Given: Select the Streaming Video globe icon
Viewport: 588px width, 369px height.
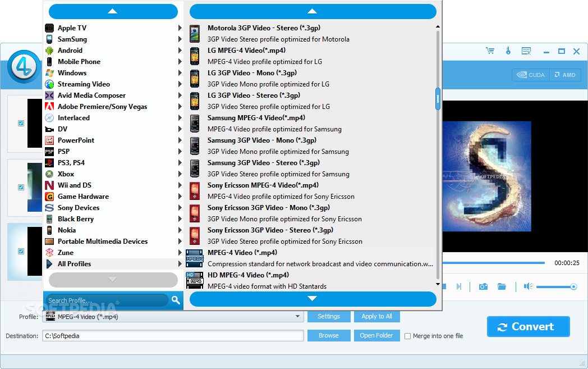Looking at the screenshot, I should click(49, 84).
